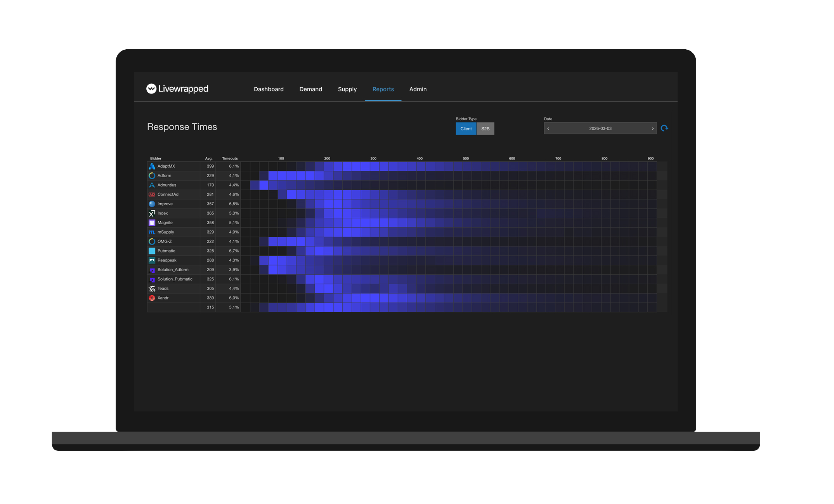Screen dimensions: 834x504
Task: Click the ConnectAd red logo icon
Action: (152, 194)
